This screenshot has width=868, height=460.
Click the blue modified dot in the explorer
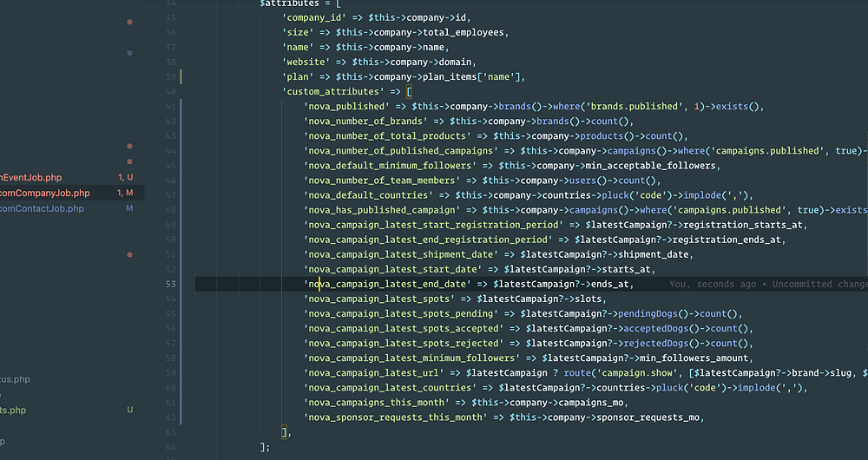click(x=129, y=53)
